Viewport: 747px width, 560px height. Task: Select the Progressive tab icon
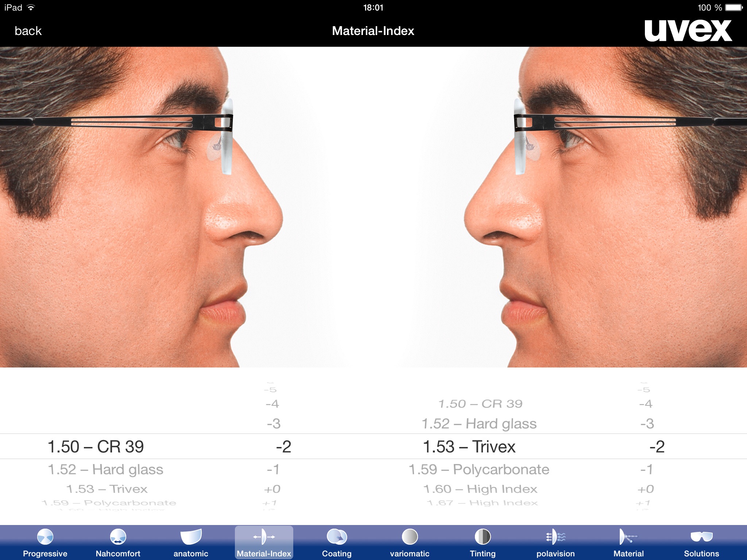point(45,535)
